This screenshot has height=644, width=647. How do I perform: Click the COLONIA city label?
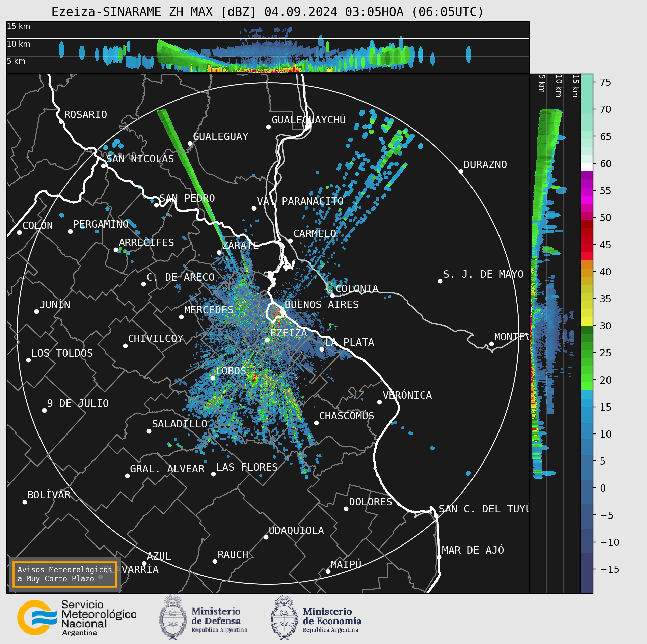click(x=357, y=289)
